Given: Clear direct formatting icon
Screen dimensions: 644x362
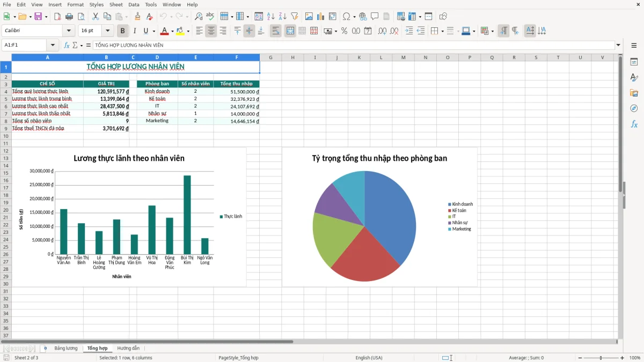Looking at the screenshot, I should pos(149,17).
